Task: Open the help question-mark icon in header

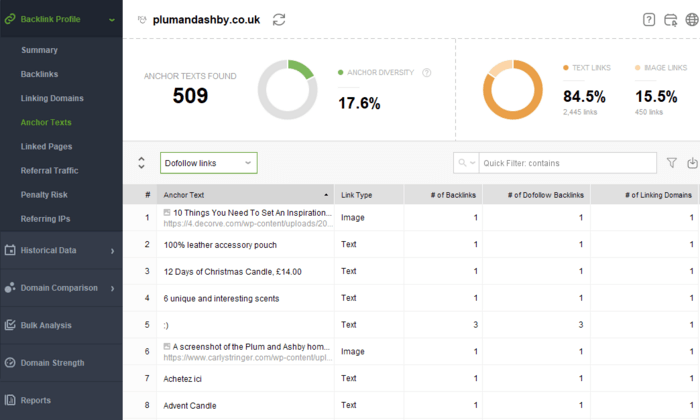Action: (x=649, y=20)
